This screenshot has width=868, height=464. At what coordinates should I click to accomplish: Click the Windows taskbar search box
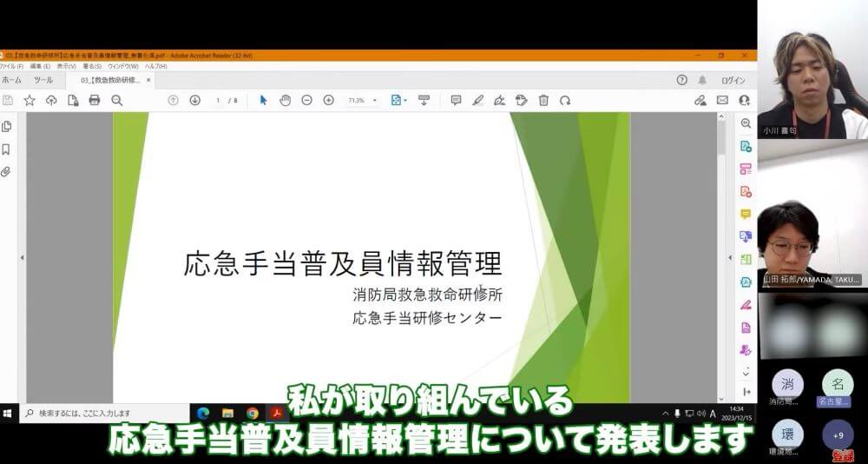point(105,413)
